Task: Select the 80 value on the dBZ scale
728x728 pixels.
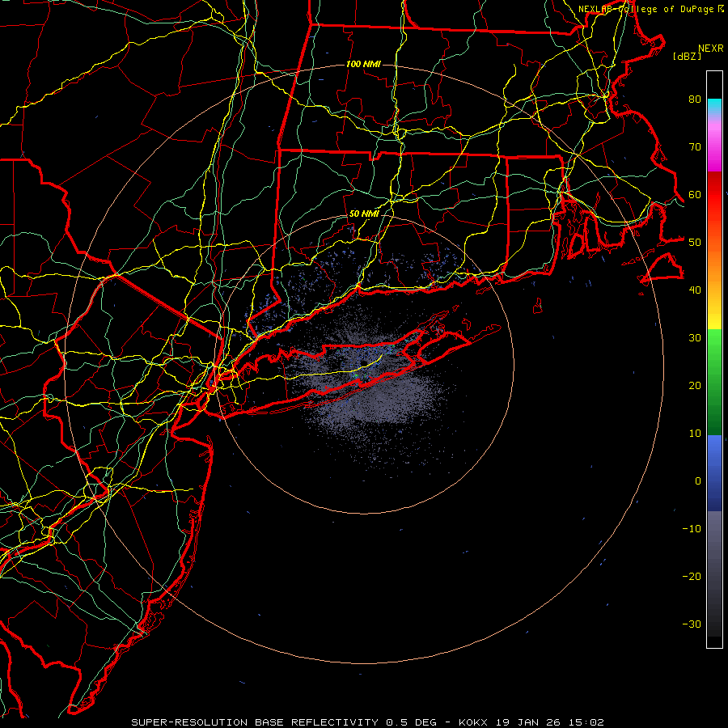Action: tap(695, 99)
